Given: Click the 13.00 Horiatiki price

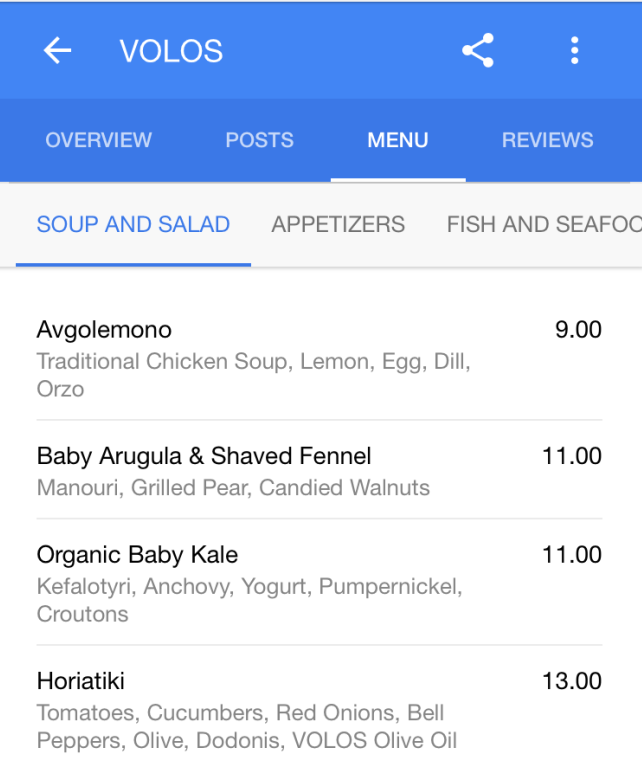Looking at the screenshot, I should 572,682.
